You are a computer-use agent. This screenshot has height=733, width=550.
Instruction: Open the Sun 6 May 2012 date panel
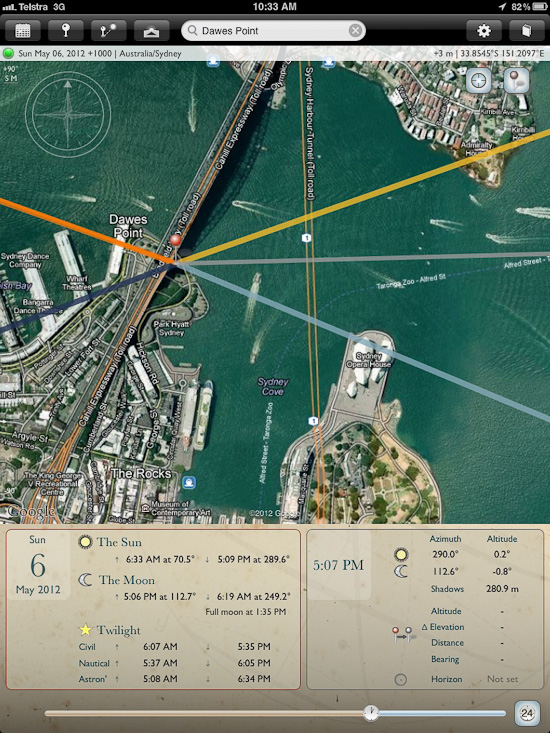38,565
